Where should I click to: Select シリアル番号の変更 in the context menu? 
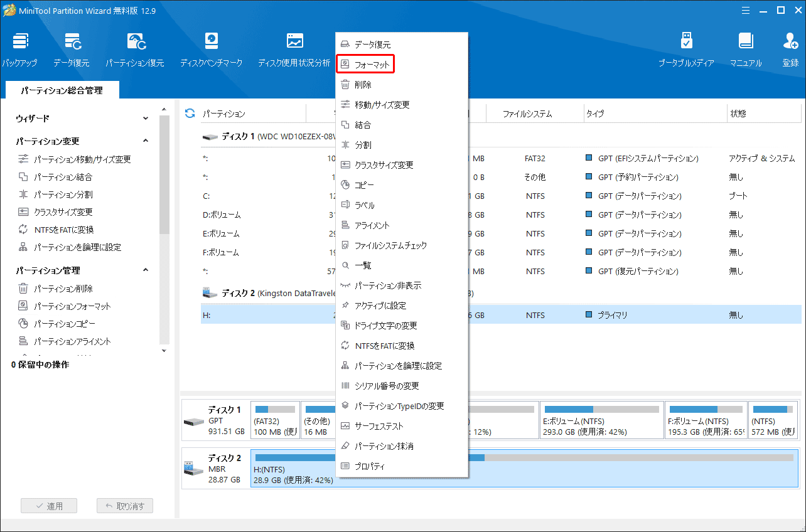[402, 386]
